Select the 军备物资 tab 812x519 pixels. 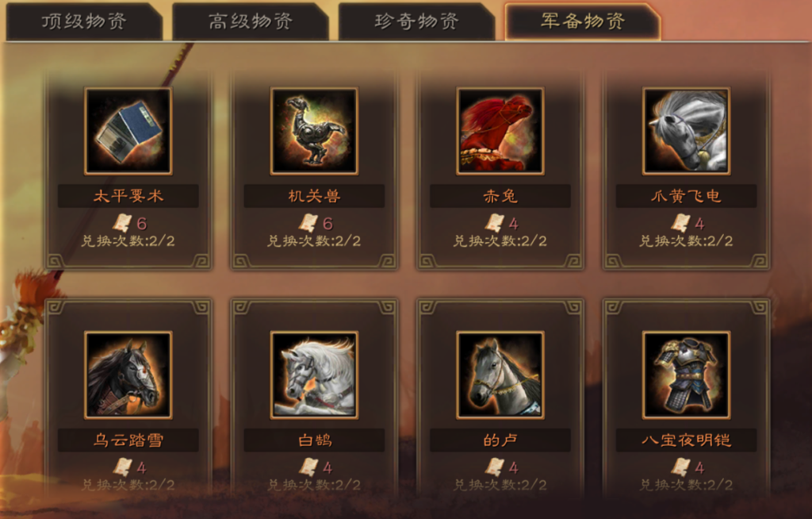tap(583, 21)
